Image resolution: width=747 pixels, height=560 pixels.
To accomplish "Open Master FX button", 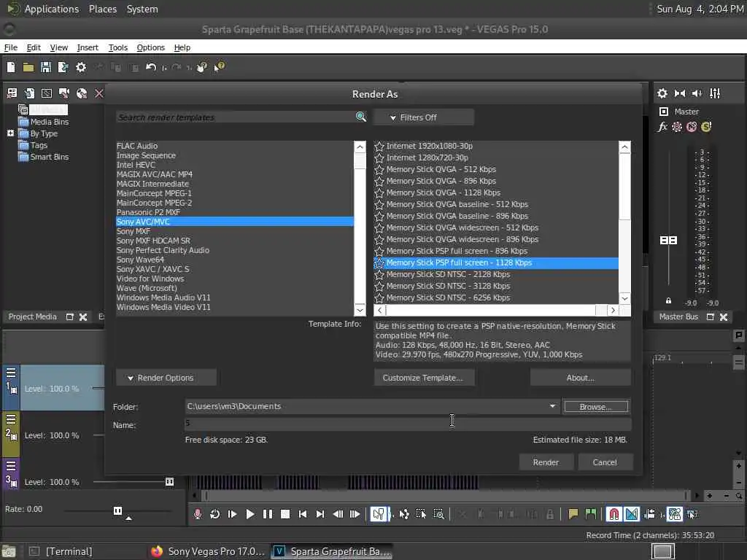I will (662, 127).
